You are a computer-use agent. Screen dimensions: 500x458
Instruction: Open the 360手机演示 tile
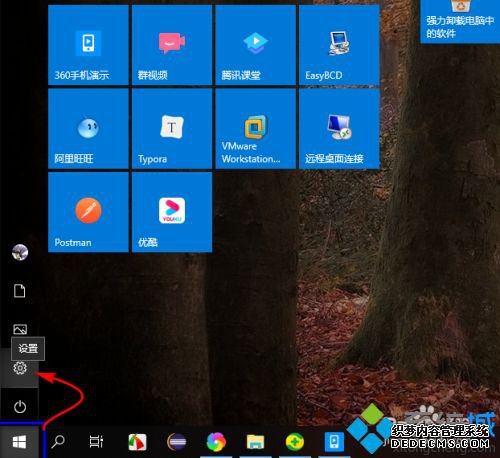(x=88, y=45)
